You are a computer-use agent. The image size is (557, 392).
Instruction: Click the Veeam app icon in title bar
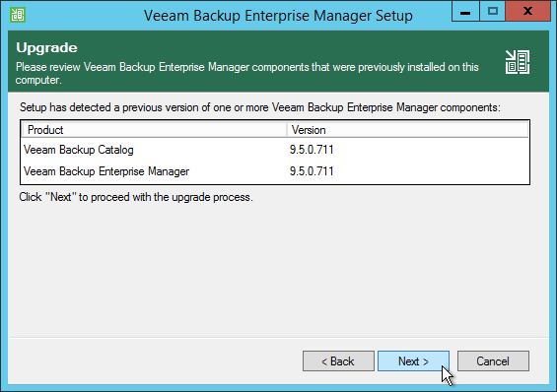tap(18, 15)
